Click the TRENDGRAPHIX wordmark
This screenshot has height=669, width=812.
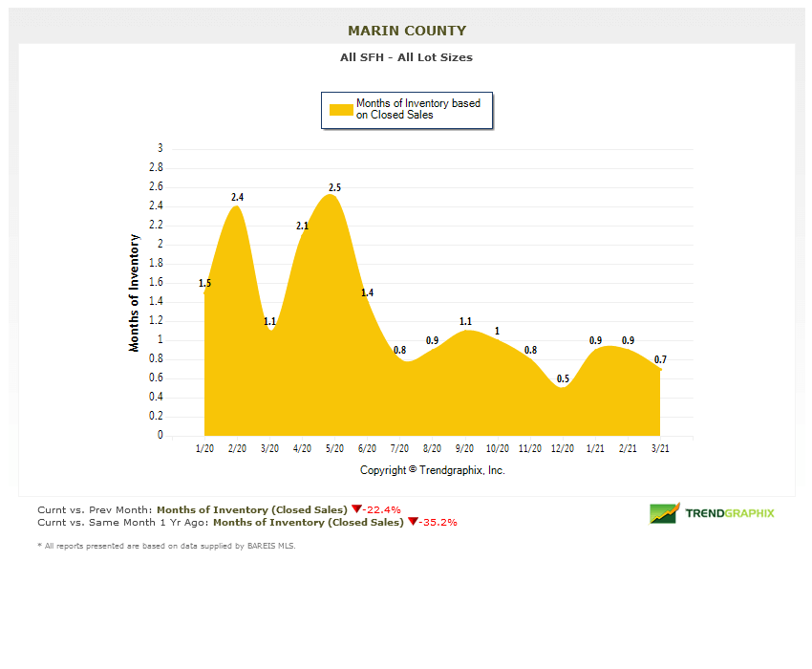[x=730, y=513]
